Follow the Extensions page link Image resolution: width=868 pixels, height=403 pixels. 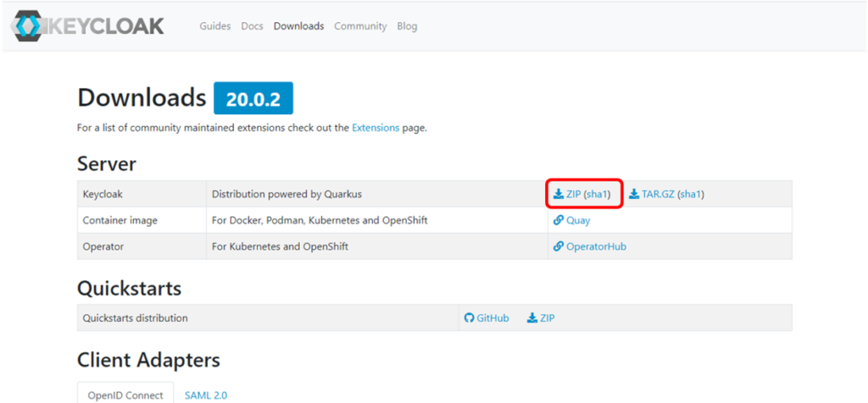[376, 128]
